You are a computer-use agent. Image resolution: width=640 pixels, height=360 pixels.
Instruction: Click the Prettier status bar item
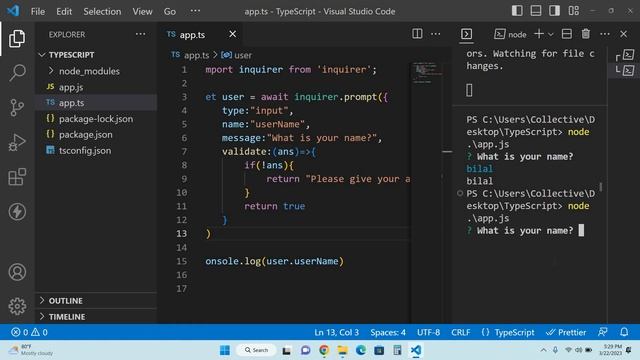[566, 333]
